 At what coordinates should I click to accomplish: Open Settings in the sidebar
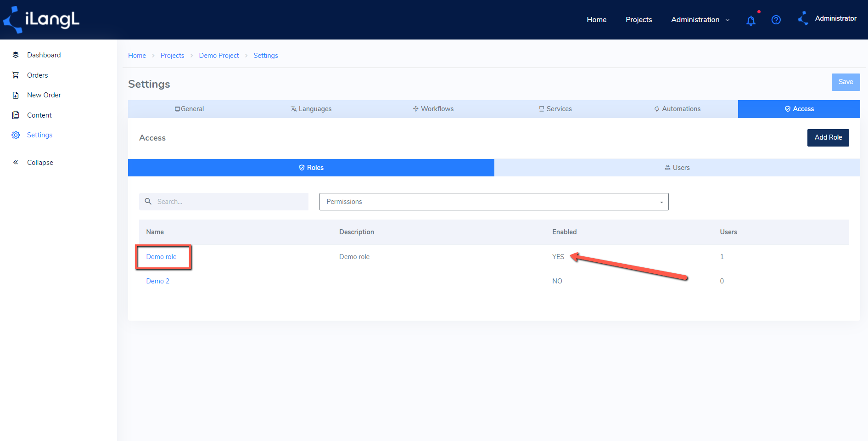[39, 135]
